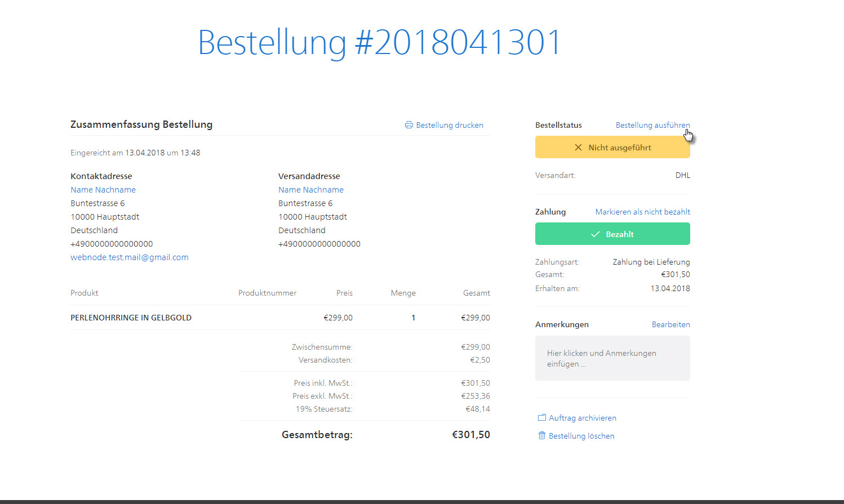Click the checkmark icon on the Bezahlt button

click(596, 234)
